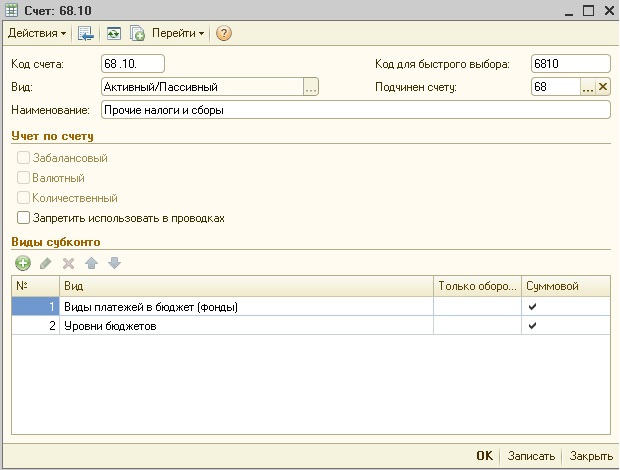
Task: Click the Наименование input field
Action: [356, 110]
